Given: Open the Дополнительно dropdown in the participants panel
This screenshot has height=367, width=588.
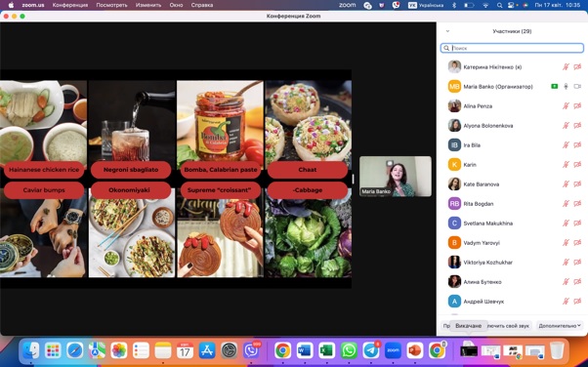Looking at the screenshot, I should click(560, 326).
